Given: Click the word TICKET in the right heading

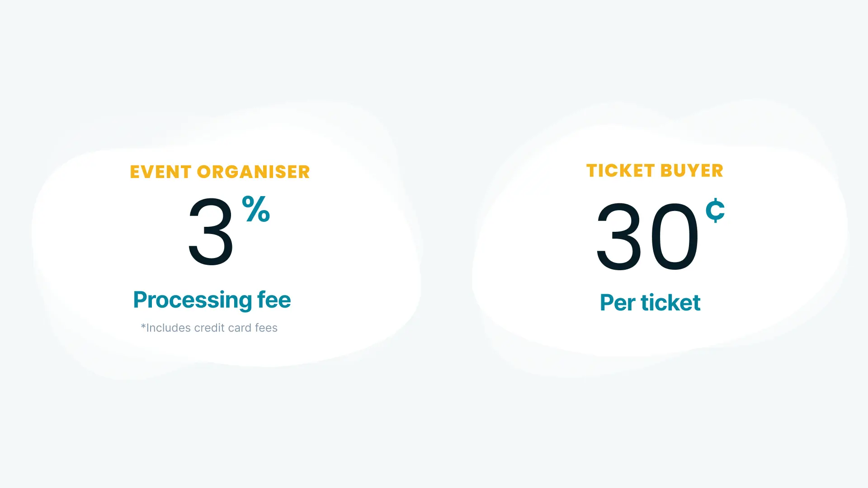Looking at the screenshot, I should click(621, 171).
